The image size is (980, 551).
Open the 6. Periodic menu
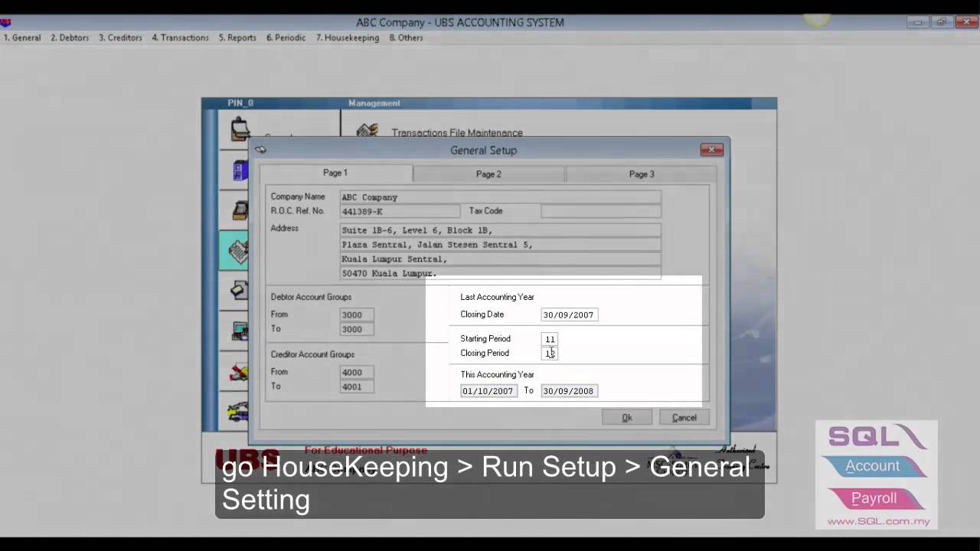point(286,37)
